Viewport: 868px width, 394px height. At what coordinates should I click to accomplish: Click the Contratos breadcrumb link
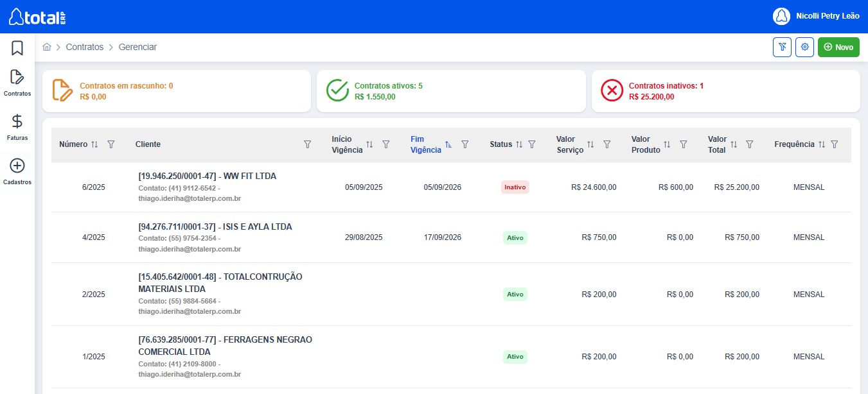(84, 47)
